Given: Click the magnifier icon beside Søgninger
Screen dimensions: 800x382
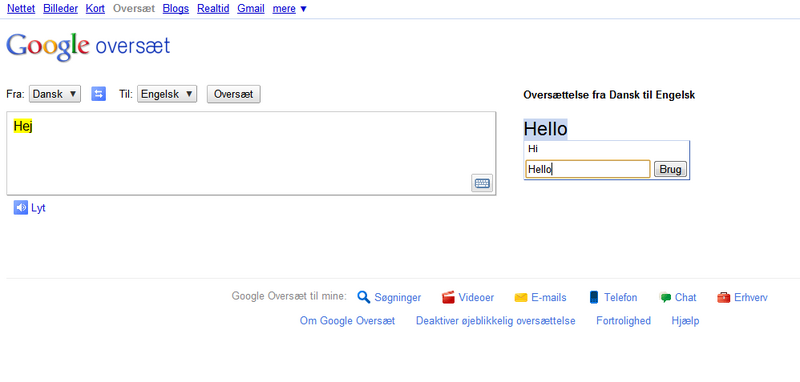Looking at the screenshot, I should coord(363,297).
